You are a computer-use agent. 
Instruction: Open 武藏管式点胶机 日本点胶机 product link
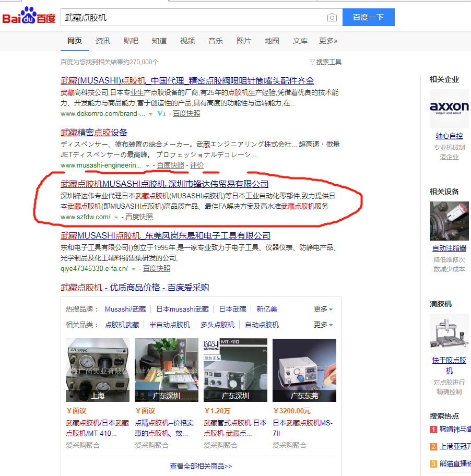click(235, 428)
